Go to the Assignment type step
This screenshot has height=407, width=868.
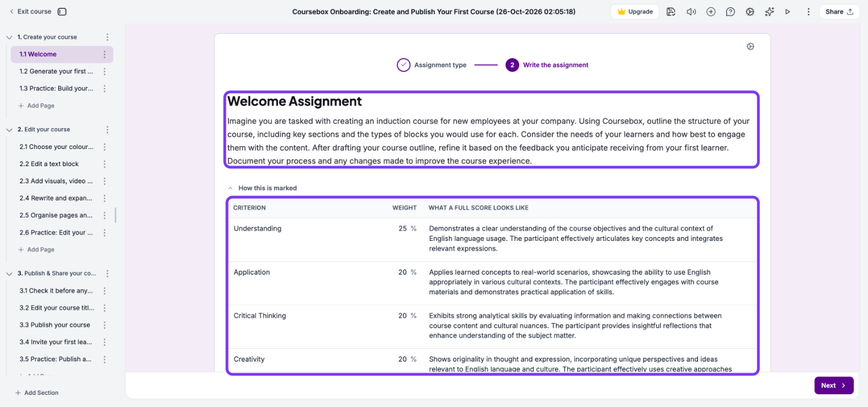tap(432, 65)
